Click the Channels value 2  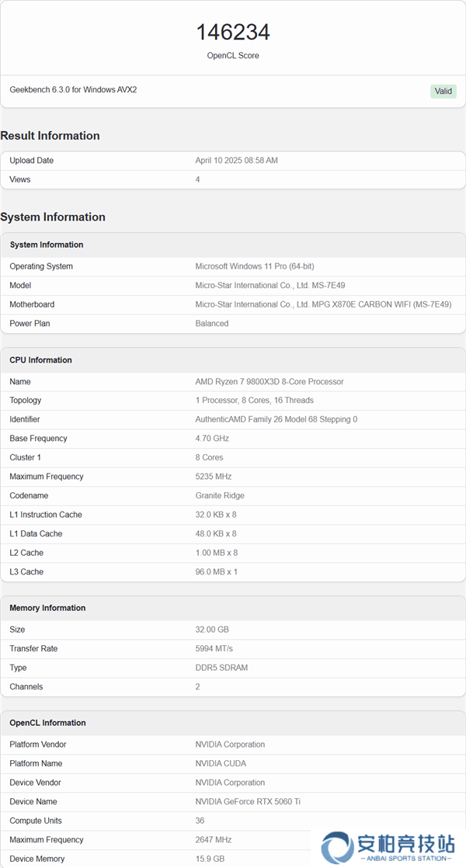point(197,686)
